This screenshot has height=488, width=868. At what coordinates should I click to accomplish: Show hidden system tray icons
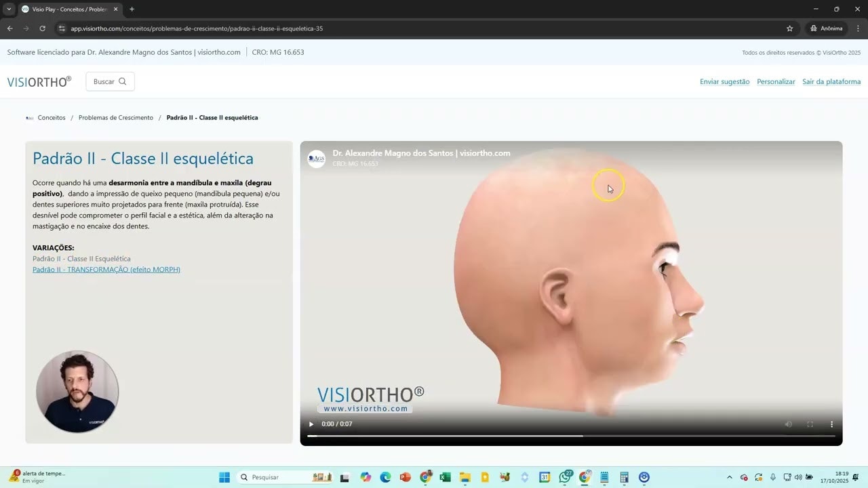click(730, 477)
